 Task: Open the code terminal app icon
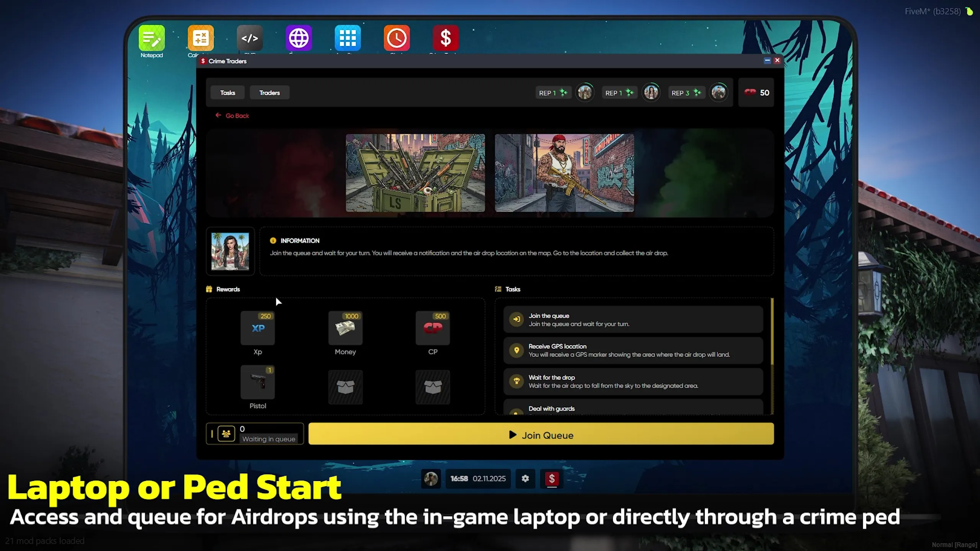pyautogui.click(x=250, y=38)
